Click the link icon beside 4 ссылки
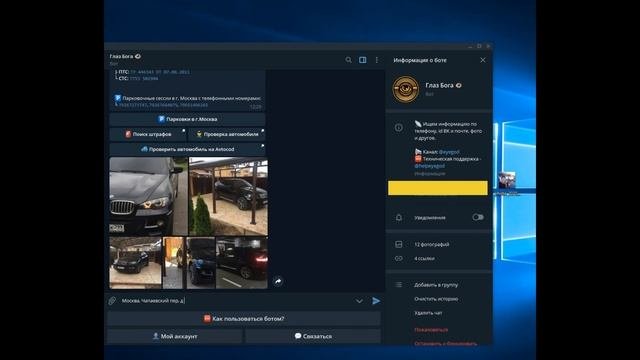Viewport: 640px width, 360px height. coord(399,258)
